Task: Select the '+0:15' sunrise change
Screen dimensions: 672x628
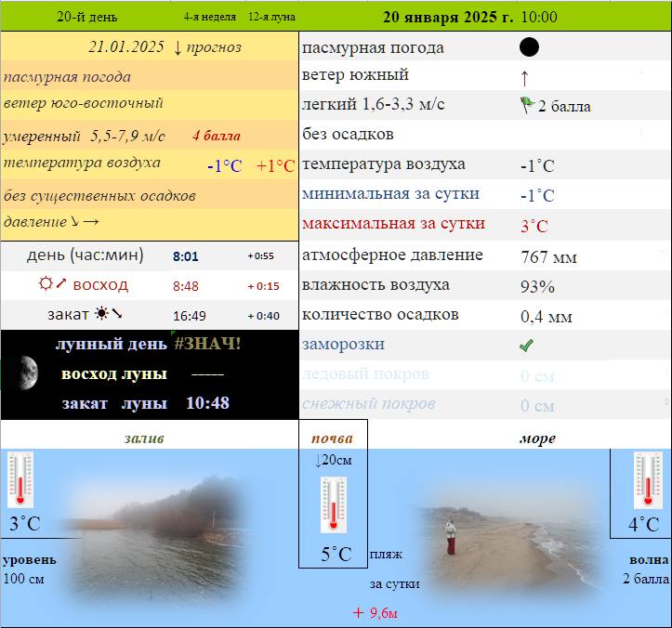Action: coord(264,286)
